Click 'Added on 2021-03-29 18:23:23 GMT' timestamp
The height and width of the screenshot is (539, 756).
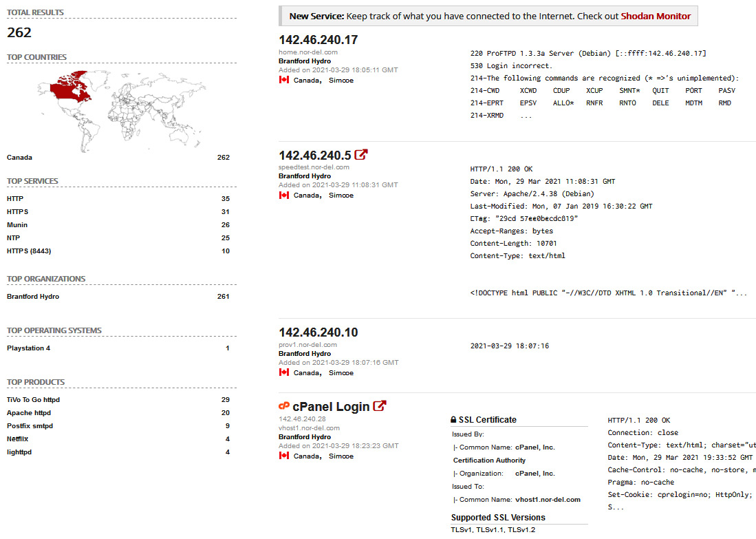pyautogui.click(x=338, y=446)
